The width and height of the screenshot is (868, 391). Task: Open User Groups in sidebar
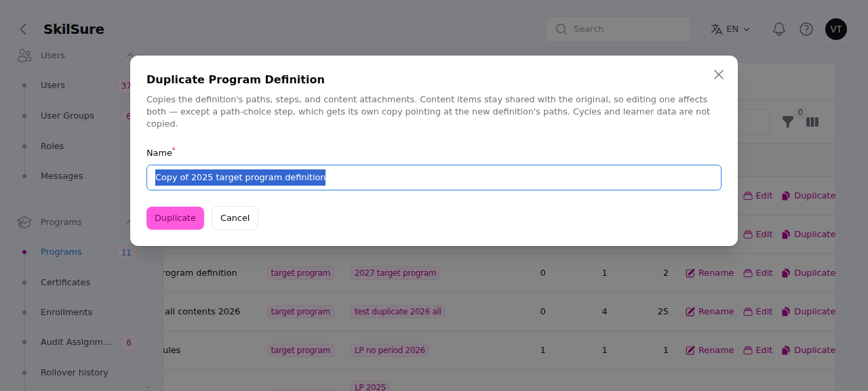[x=67, y=116]
